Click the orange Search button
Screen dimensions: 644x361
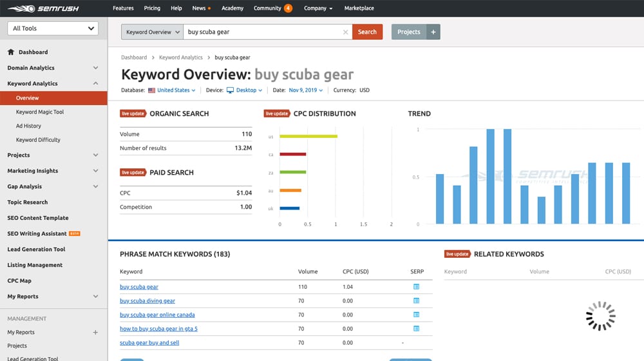pyautogui.click(x=367, y=32)
